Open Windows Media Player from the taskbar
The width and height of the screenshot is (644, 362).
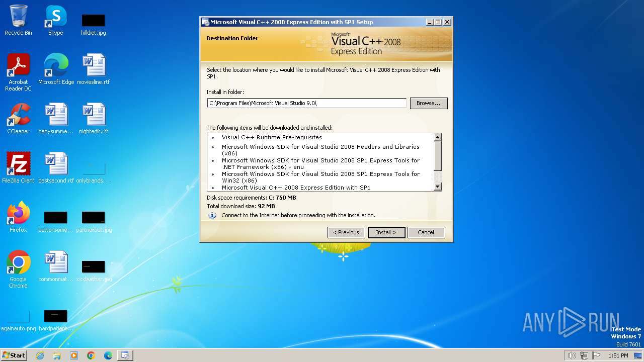(x=74, y=355)
